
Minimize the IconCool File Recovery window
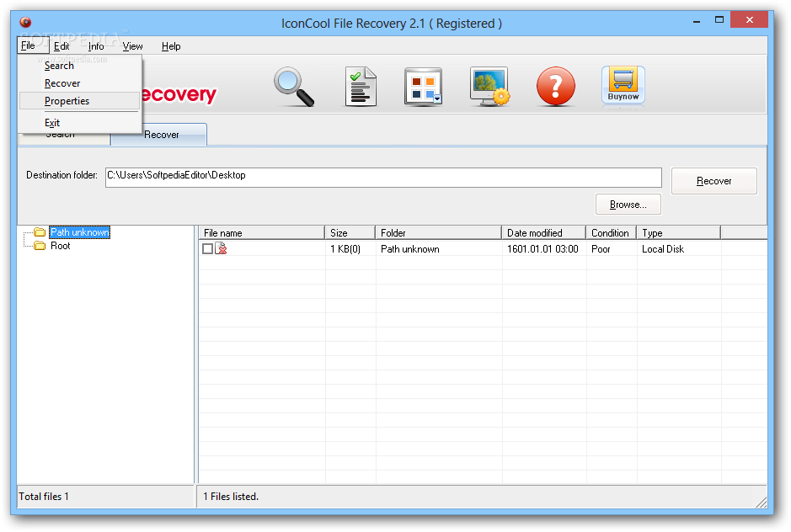click(697, 21)
